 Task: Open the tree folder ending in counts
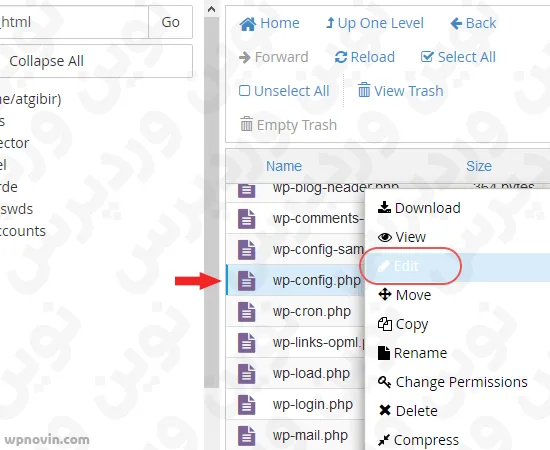(23, 231)
